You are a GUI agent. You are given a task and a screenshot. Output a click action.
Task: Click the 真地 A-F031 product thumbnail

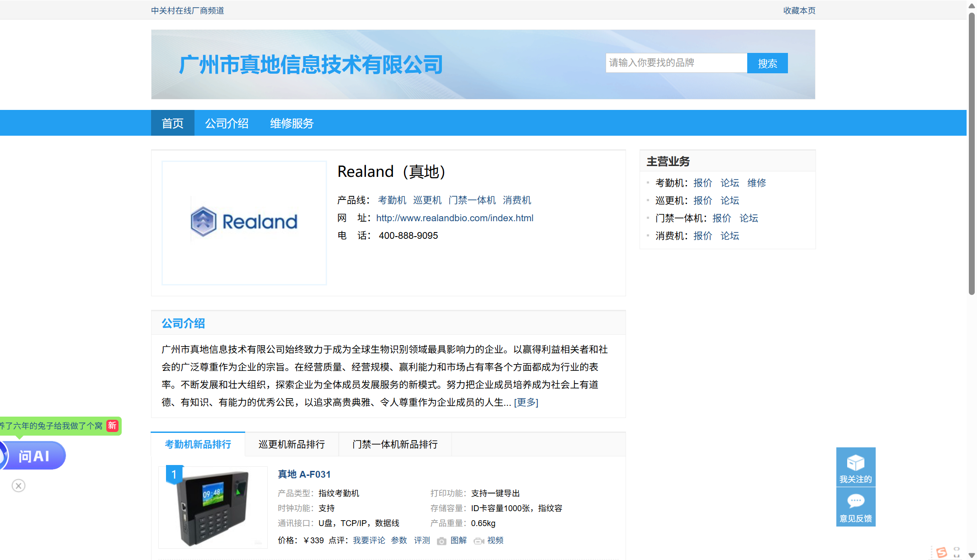click(x=213, y=508)
